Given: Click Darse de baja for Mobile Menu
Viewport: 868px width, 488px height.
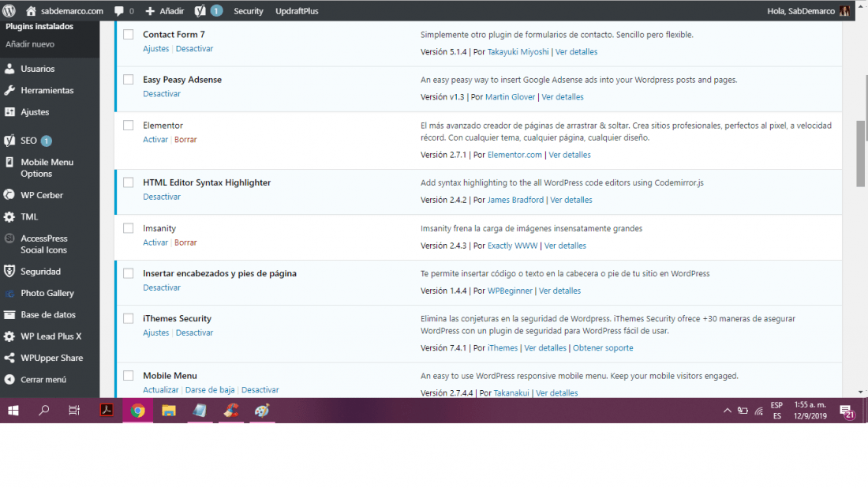Looking at the screenshot, I should click(210, 390).
